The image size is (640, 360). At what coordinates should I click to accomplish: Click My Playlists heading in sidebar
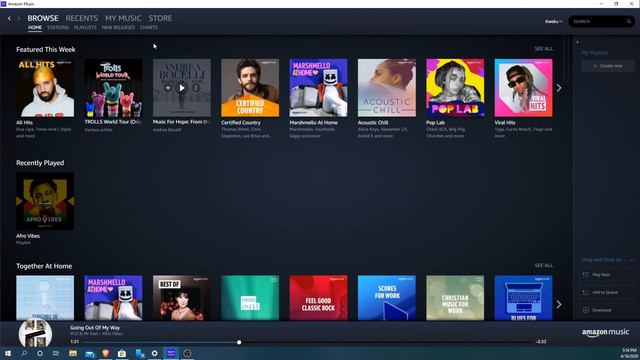click(595, 53)
